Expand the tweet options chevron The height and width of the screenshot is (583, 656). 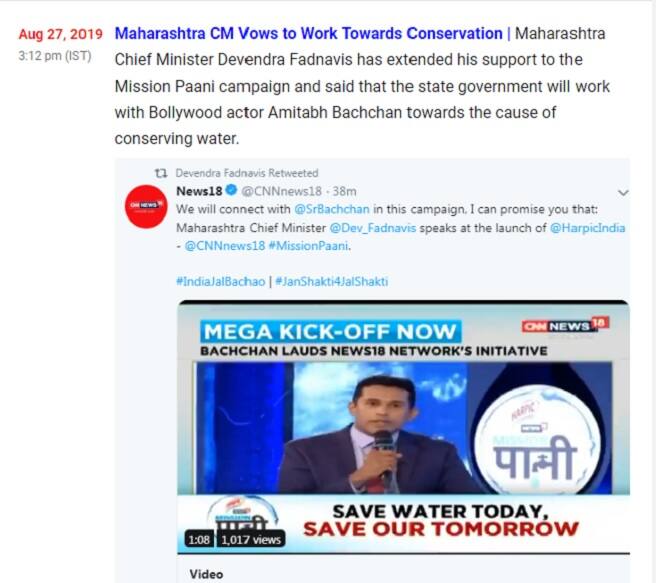click(x=623, y=192)
